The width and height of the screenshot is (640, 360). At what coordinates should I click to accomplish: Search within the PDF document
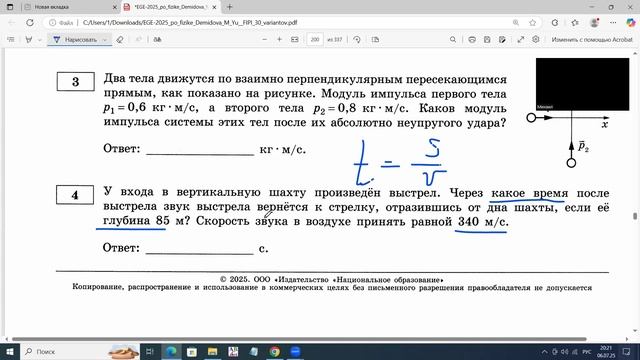(453, 40)
